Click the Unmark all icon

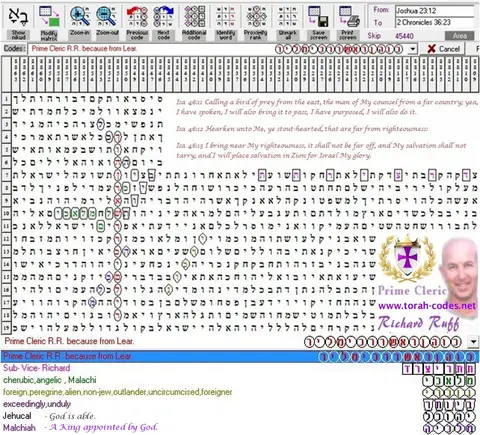coord(287,17)
